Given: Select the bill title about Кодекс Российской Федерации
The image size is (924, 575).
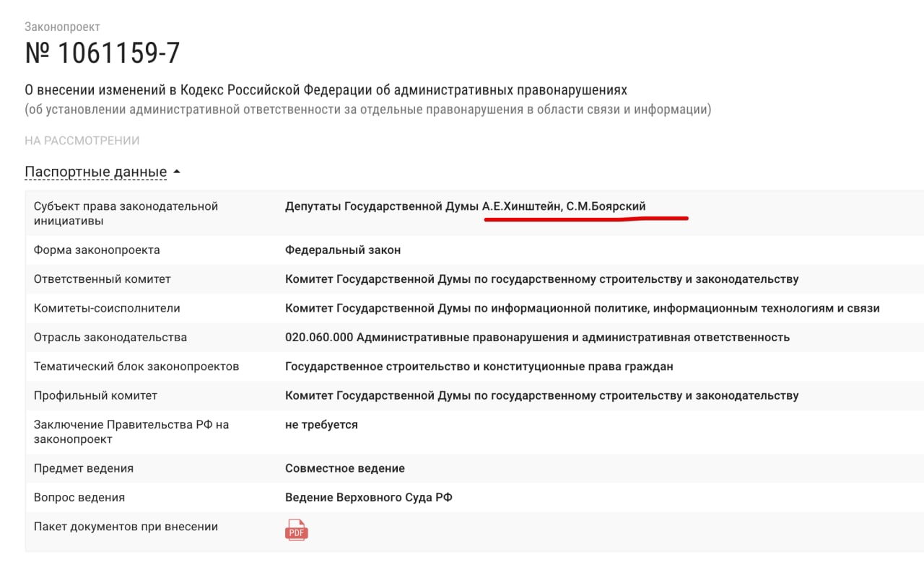Looking at the screenshot, I should click(x=326, y=90).
